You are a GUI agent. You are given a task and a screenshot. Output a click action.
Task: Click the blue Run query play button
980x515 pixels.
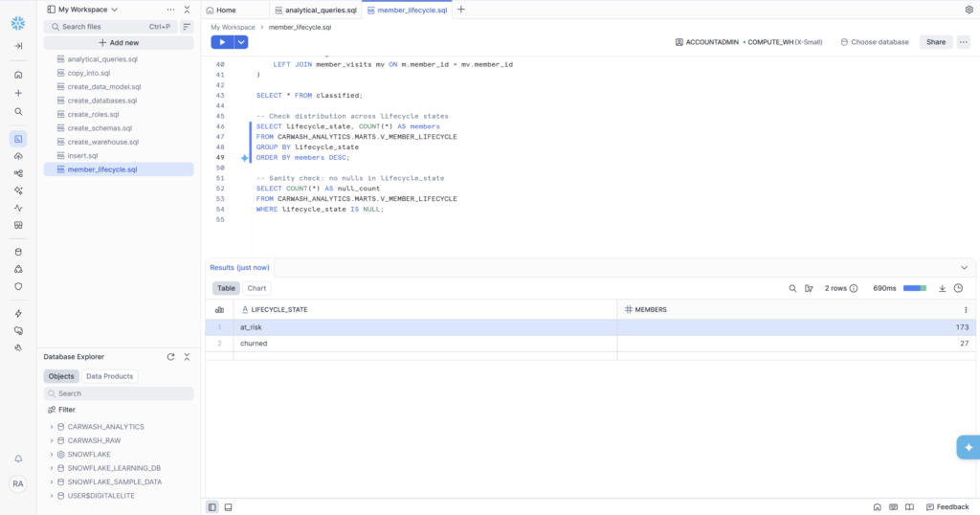pos(222,42)
